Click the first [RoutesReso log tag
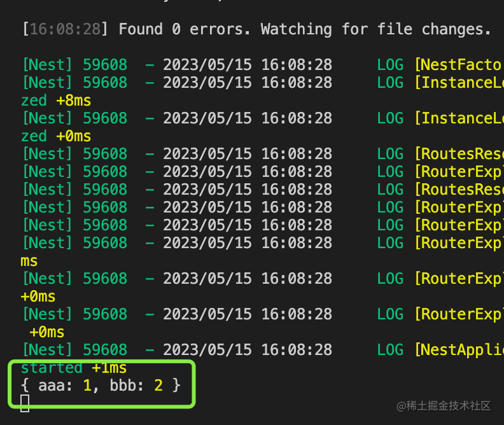The height and width of the screenshot is (425, 504). coord(458,153)
